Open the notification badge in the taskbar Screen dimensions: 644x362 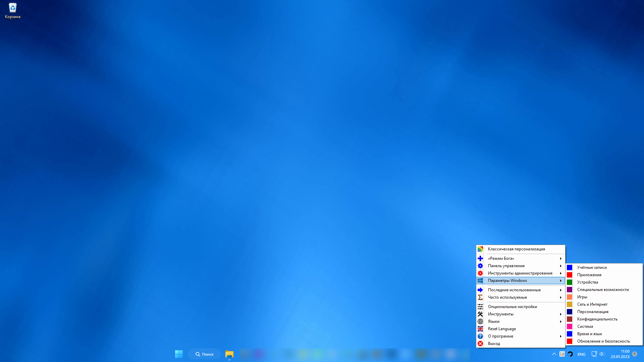tap(635, 354)
